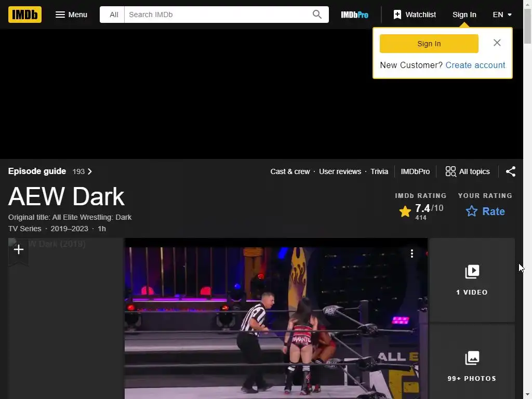The width and height of the screenshot is (532, 399).
Task: Click the share icon
Action: (x=511, y=171)
